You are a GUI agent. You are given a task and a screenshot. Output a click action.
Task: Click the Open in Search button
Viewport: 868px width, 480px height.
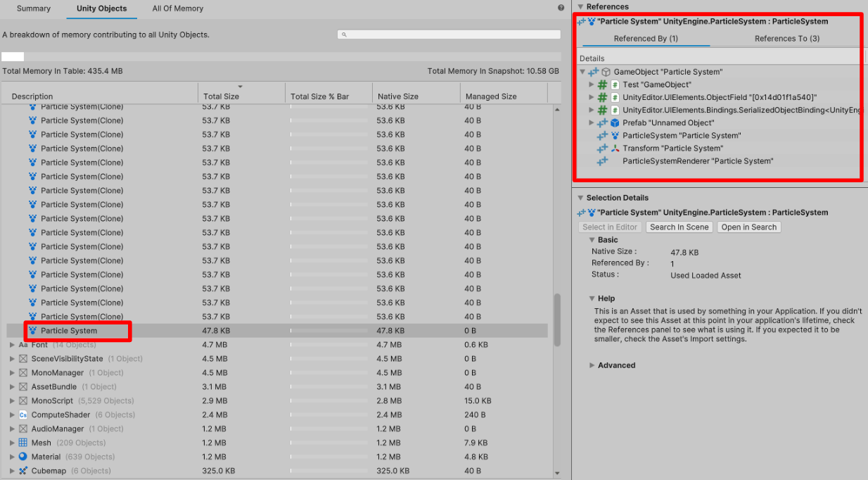(x=749, y=227)
